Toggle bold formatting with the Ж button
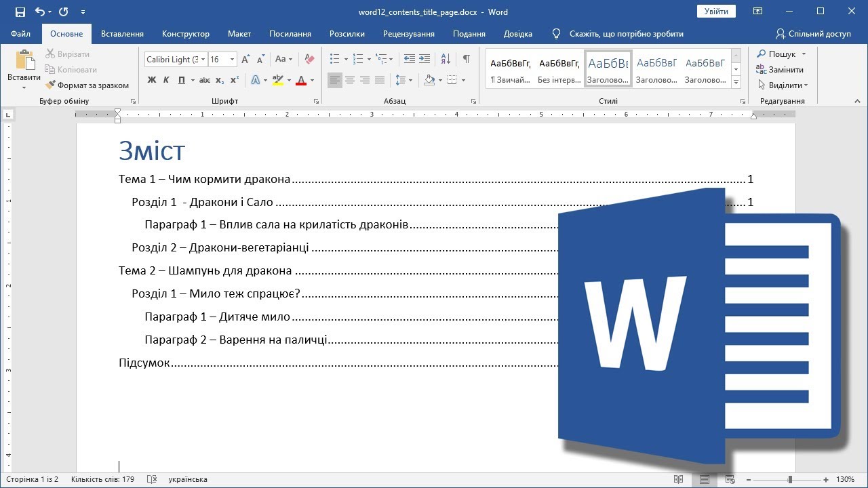 [152, 80]
